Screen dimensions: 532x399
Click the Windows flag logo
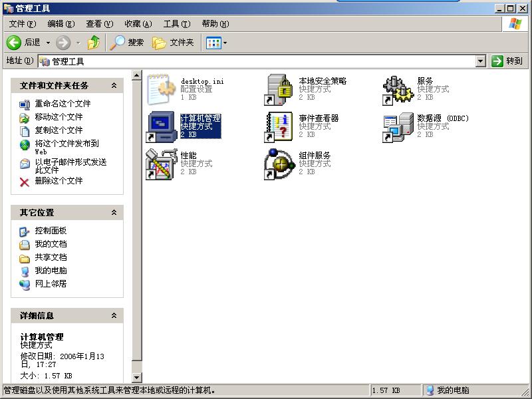515,24
